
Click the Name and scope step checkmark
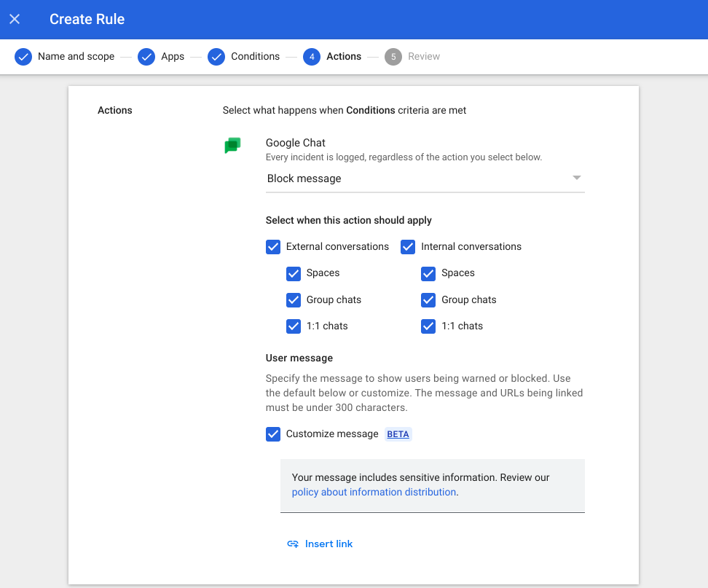coord(23,57)
